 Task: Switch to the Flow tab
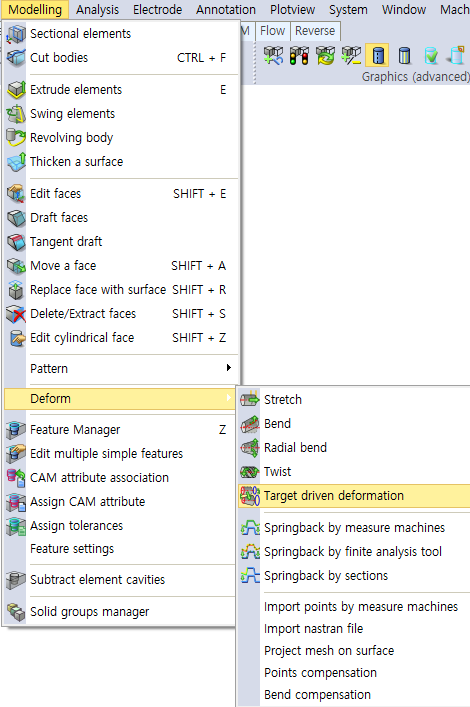point(272,31)
